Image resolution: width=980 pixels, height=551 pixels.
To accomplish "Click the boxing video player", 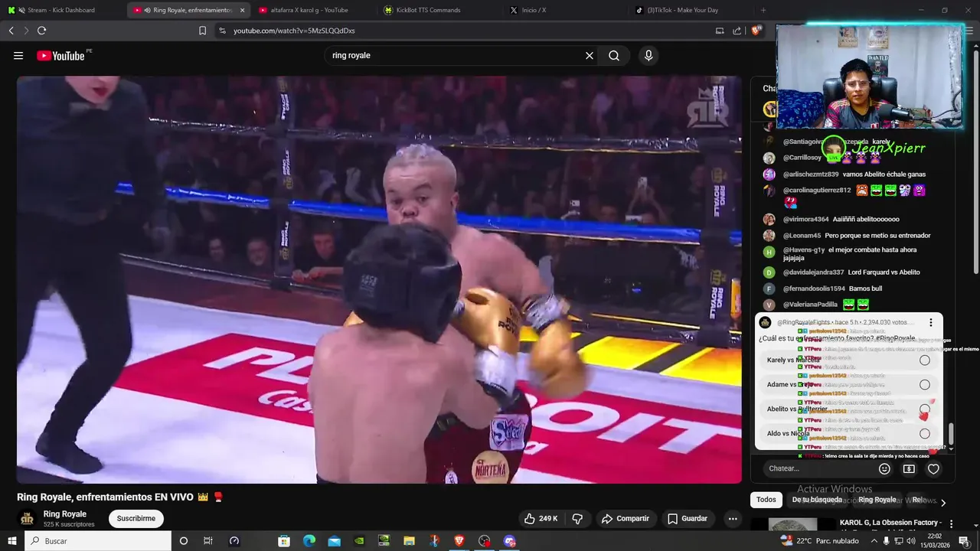I will click(379, 279).
